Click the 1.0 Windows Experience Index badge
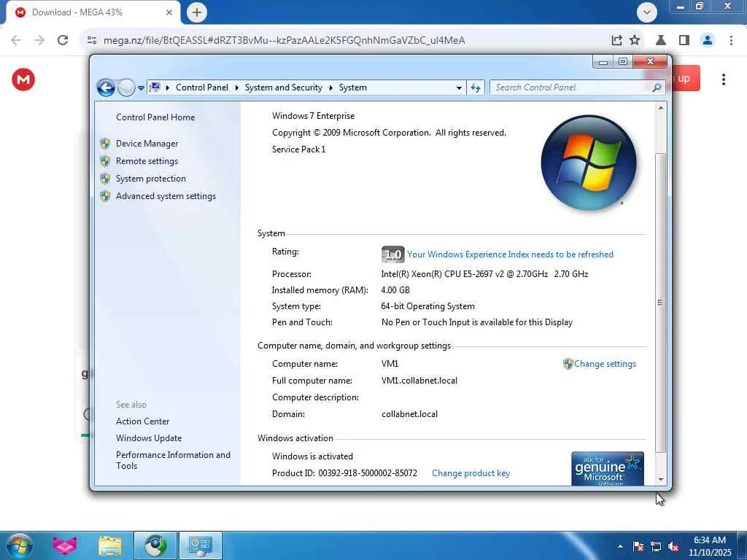Image resolution: width=747 pixels, height=560 pixels. pos(392,254)
